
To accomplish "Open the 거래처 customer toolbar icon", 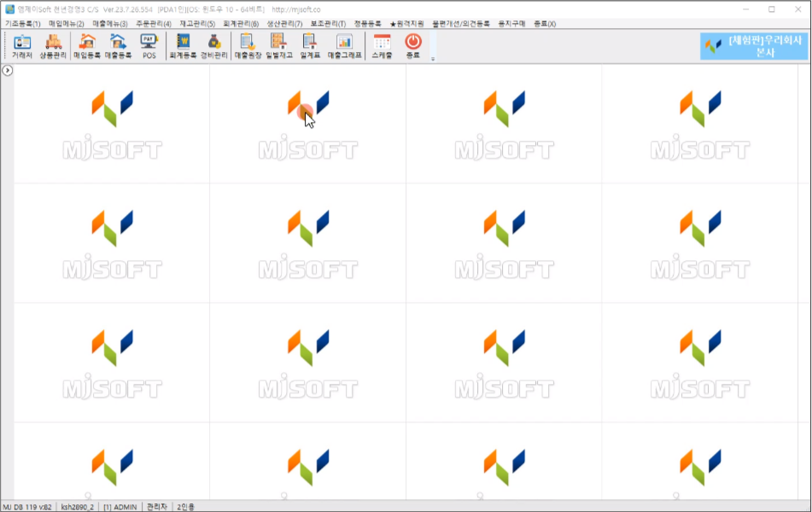I will 21,46.
